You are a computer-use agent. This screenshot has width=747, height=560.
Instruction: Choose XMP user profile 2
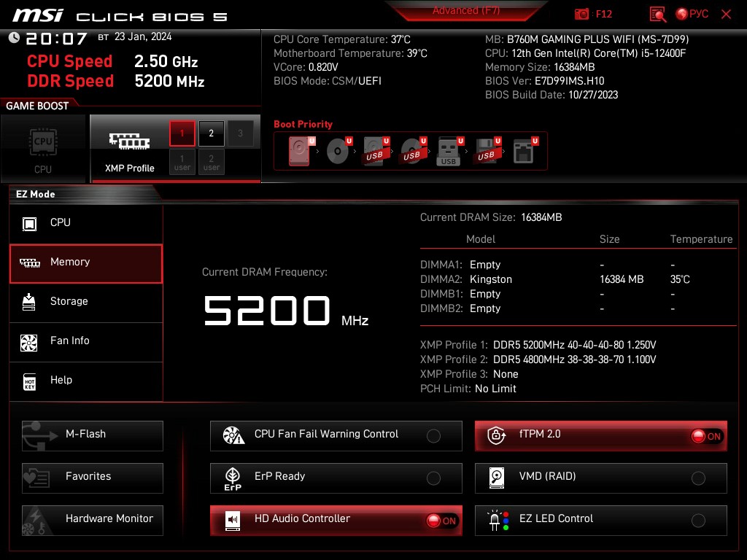click(x=211, y=163)
